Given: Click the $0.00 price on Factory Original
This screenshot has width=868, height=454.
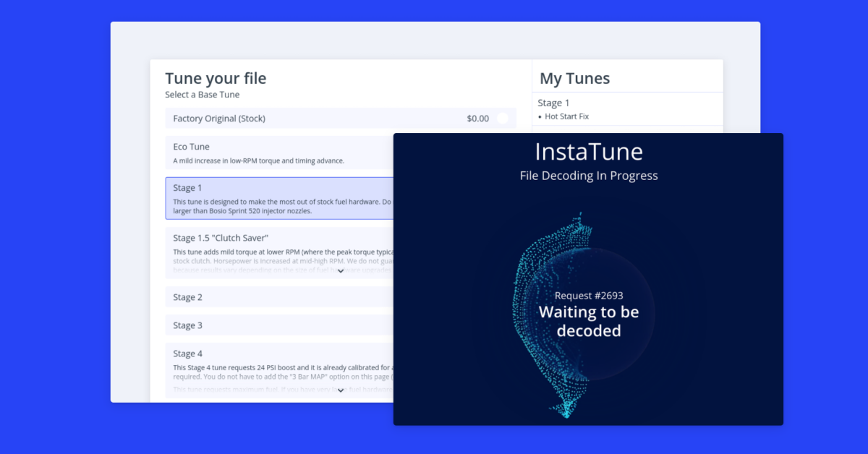Looking at the screenshot, I should tap(477, 119).
